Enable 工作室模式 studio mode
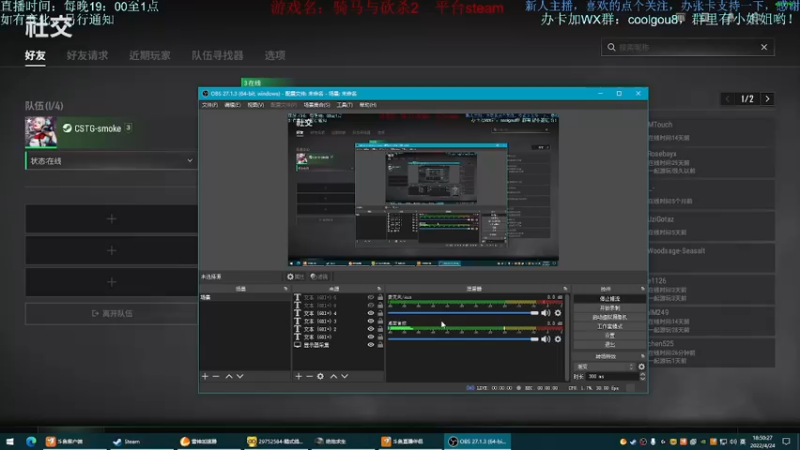This screenshot has width=800, height=450. 609,326
